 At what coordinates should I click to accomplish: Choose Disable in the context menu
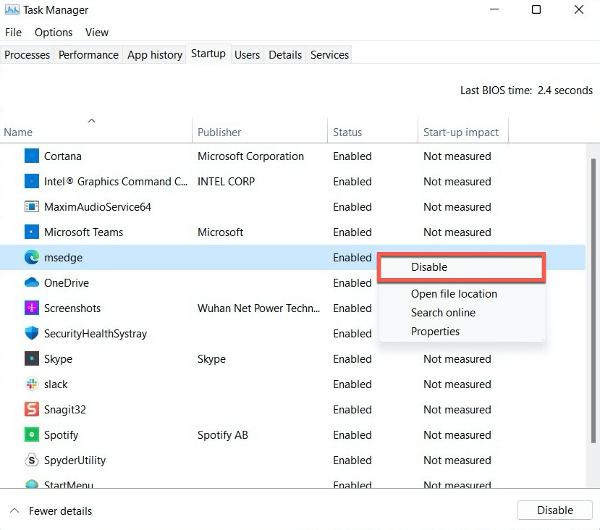[461, 267]
